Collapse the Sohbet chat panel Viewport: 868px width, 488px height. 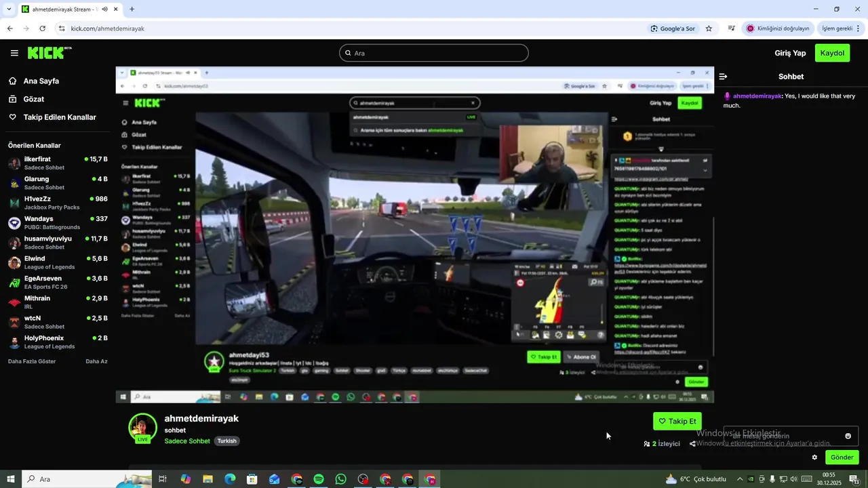[x=723, y=77]
